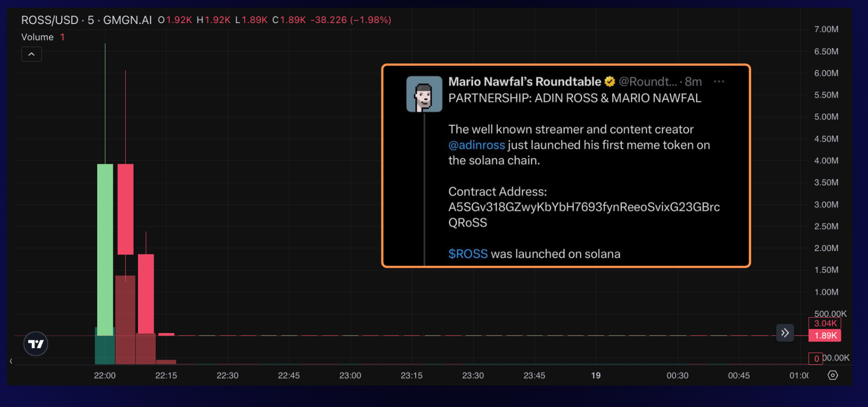Click the tall green candle at 22:00
868x407 pixels.
[105, 249]
